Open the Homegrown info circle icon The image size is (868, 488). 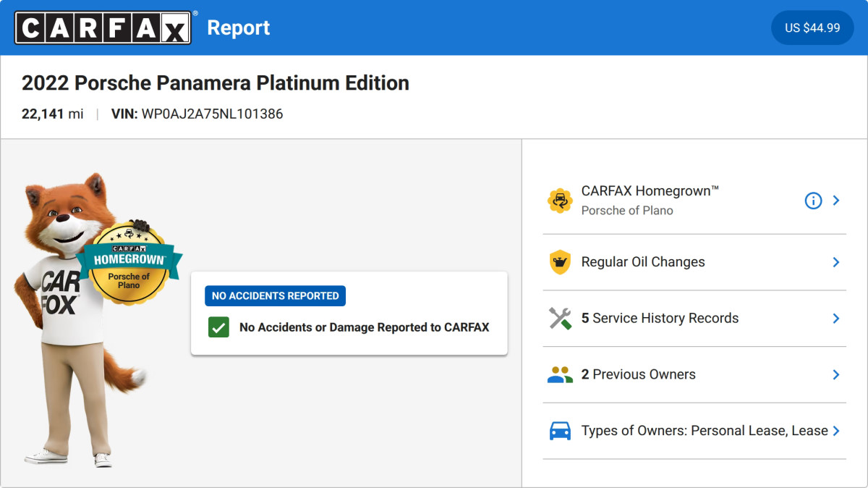(813, 201)
